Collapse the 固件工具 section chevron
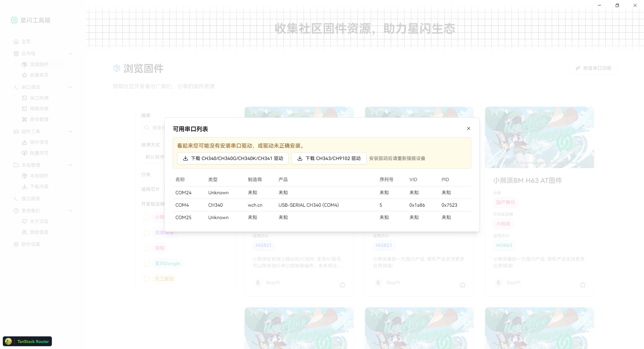The width and height of the screenshot is (644, 349). [x=70, y=132]
